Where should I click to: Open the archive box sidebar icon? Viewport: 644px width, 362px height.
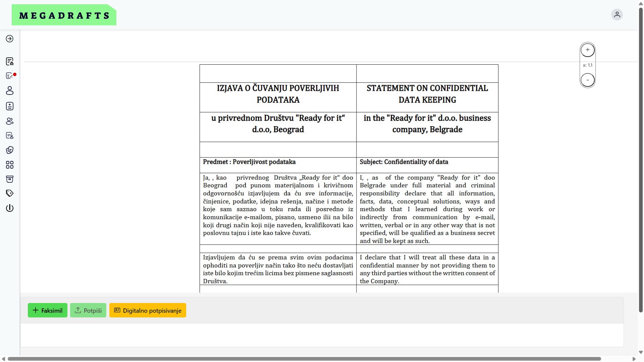[10, 179]
